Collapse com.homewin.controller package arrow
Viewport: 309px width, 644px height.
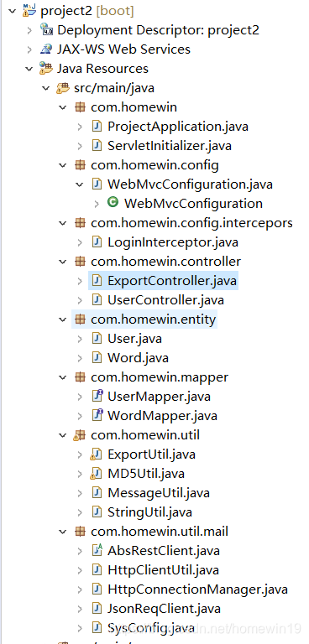click(x=63, y=262)
